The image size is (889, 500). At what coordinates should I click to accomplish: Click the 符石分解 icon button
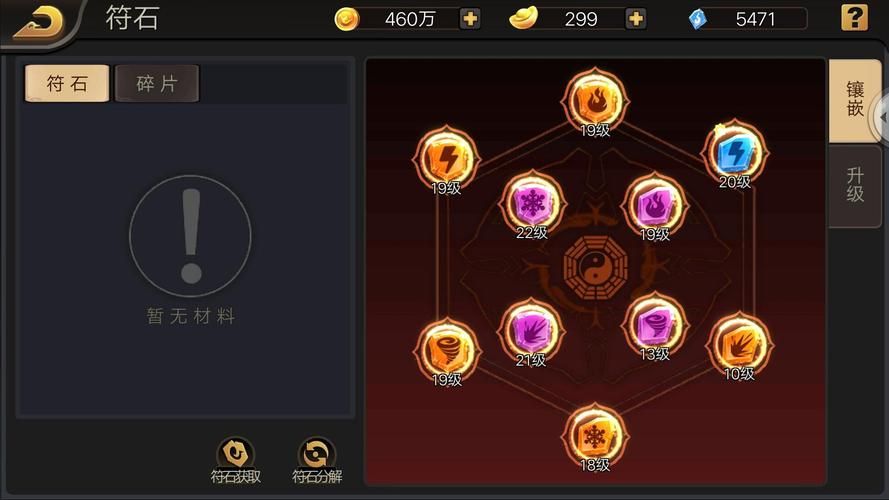(x=317, y=460)
